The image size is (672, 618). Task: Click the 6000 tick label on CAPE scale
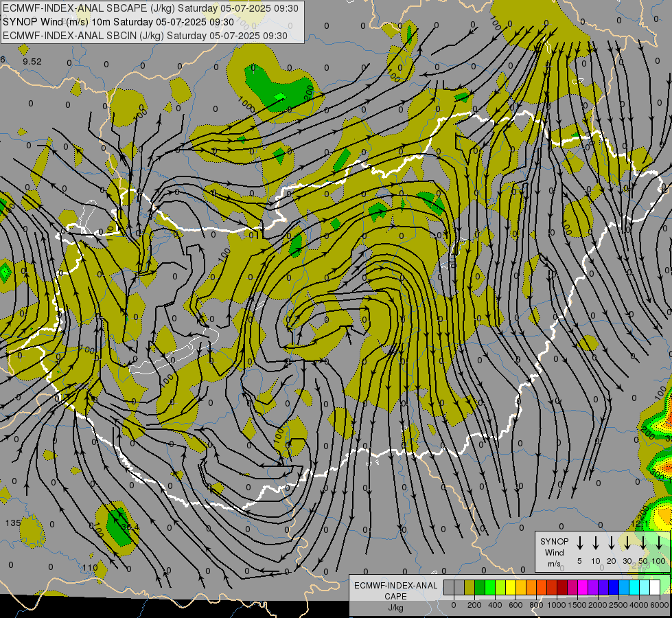click(x=659, y=605)
